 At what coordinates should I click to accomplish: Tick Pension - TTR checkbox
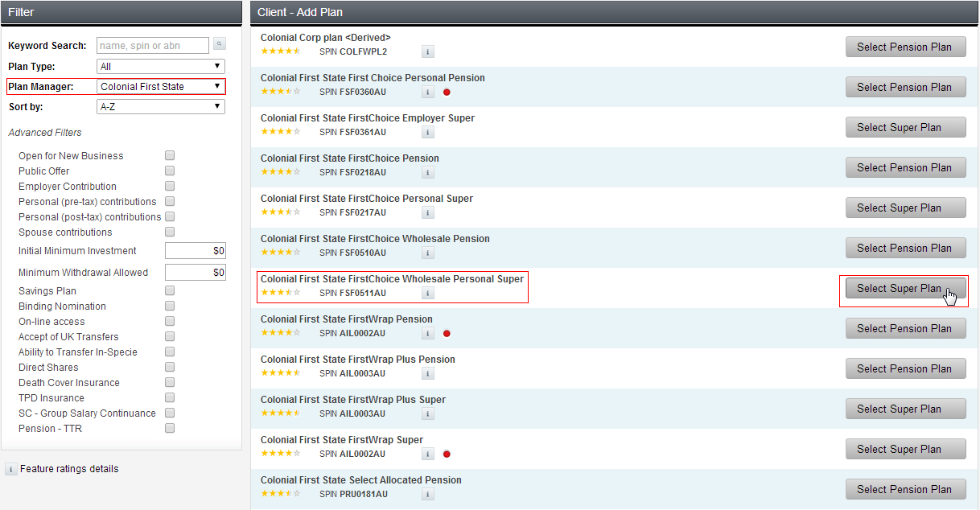coord(170,428)
